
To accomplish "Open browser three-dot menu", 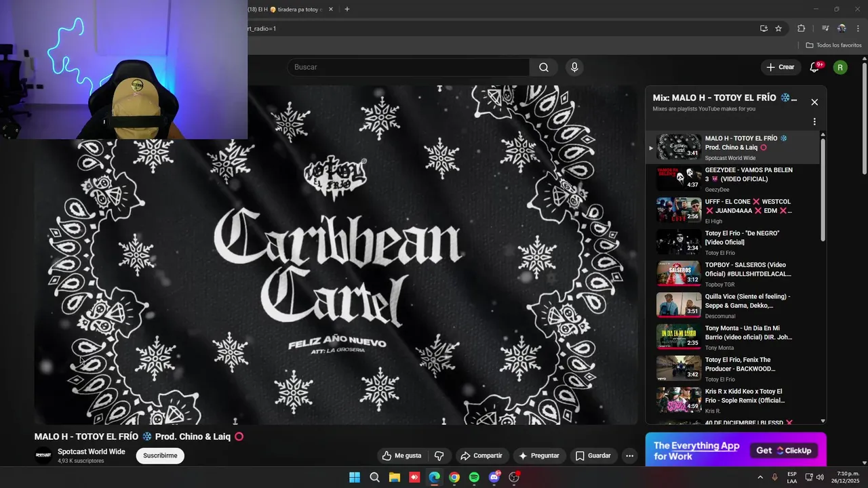I will pos(858,28).
